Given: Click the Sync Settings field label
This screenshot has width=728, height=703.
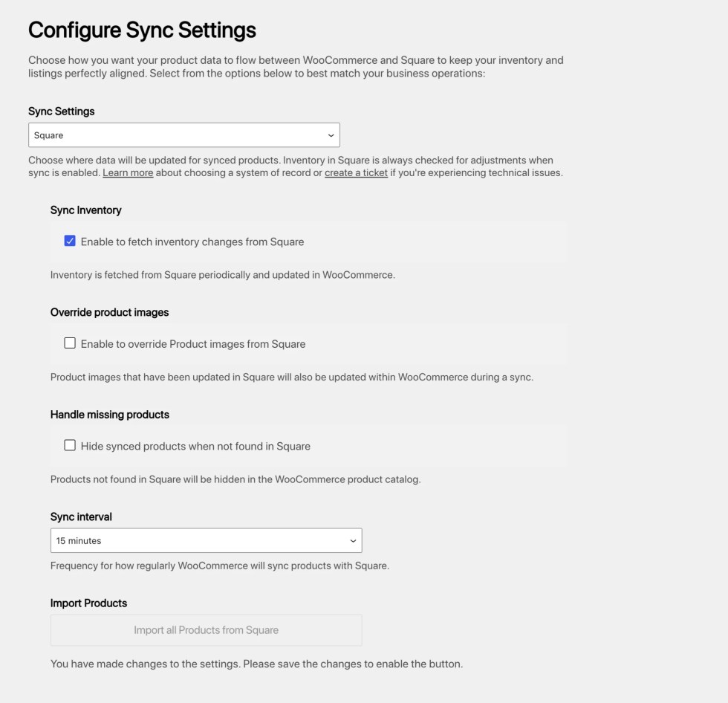Looking at the screenshot, I should tap(61, 111).
